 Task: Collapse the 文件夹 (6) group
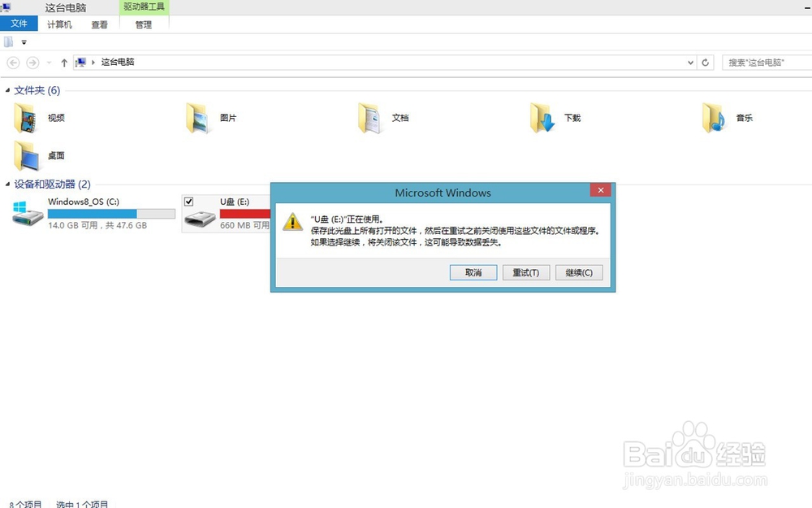click(7, 90)
